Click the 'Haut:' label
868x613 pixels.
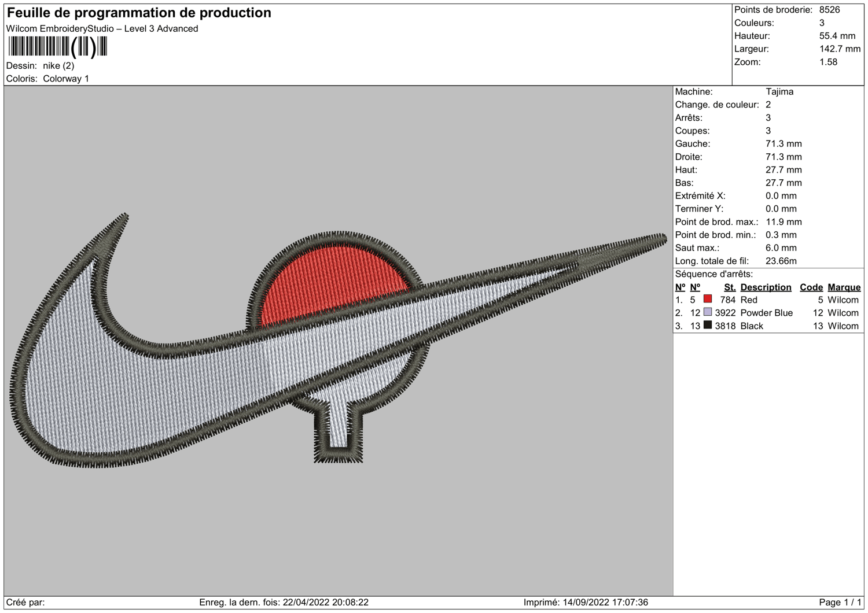pyautogui.click(x=686, y=169)
